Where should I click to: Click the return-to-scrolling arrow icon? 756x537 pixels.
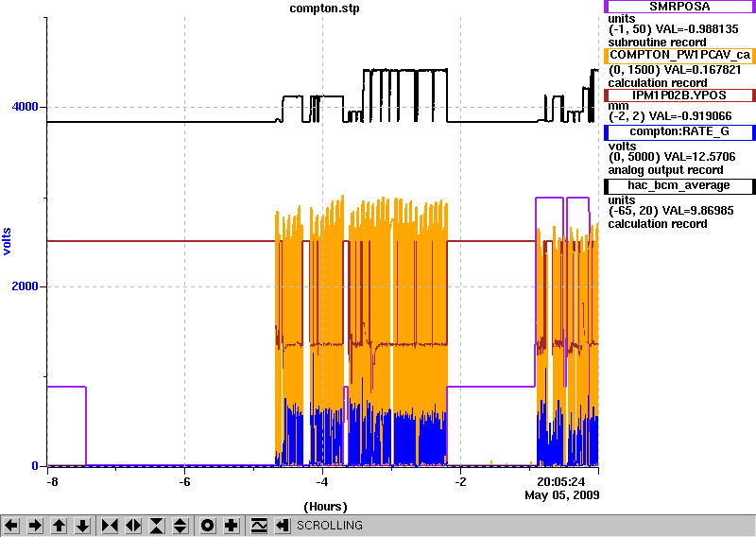pos(283,525)
